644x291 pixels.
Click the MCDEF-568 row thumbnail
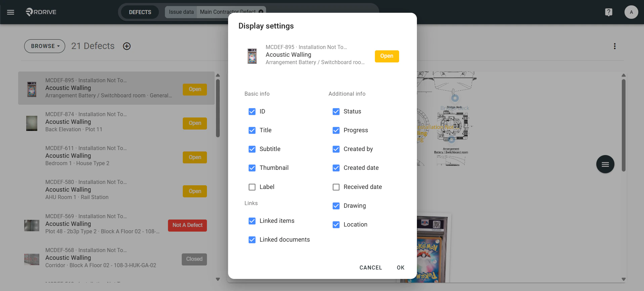click(x=32, y=259)
